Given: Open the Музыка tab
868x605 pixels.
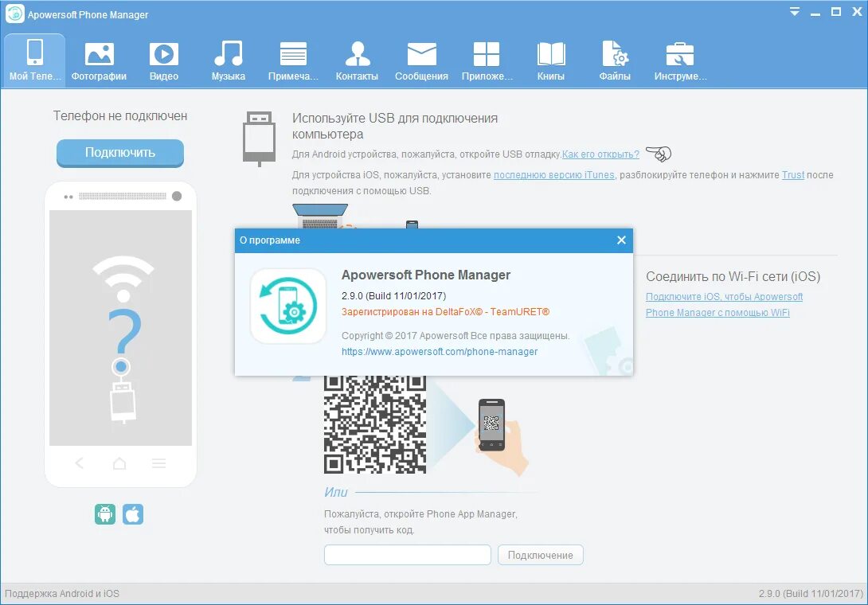Looking at the screenshot, I should click(x=228, y=60).
